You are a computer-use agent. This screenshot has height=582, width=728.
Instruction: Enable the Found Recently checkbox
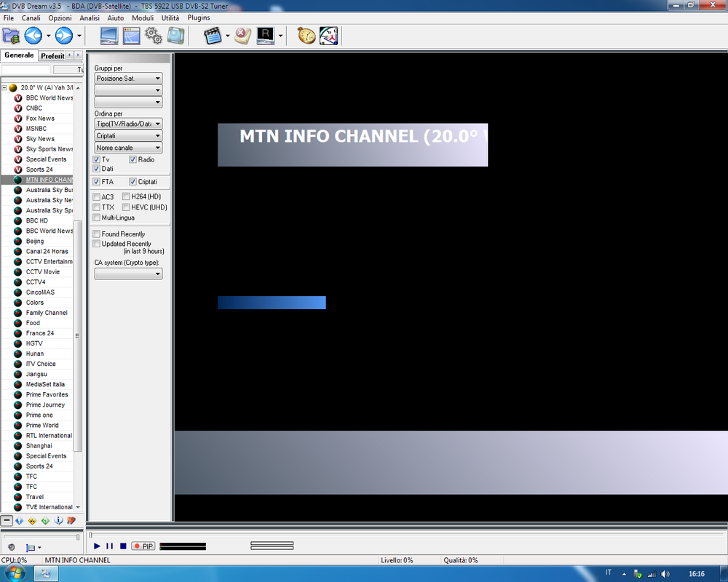97,234
